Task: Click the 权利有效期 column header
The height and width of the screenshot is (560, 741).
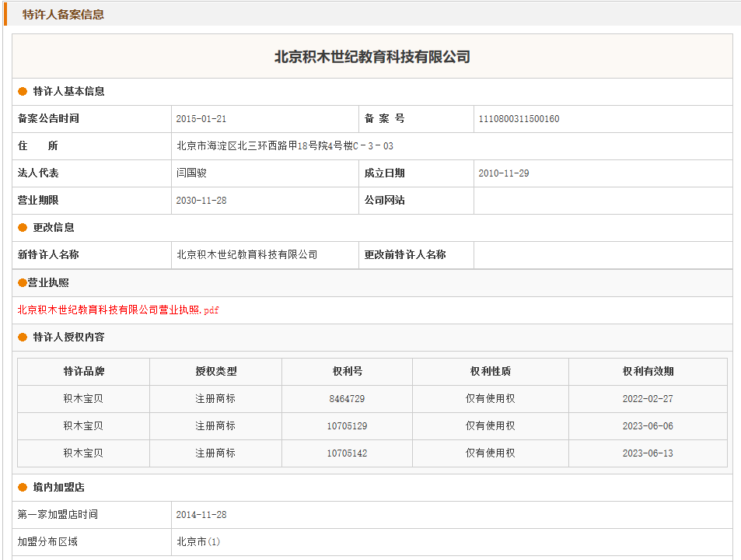Action: 648,372
